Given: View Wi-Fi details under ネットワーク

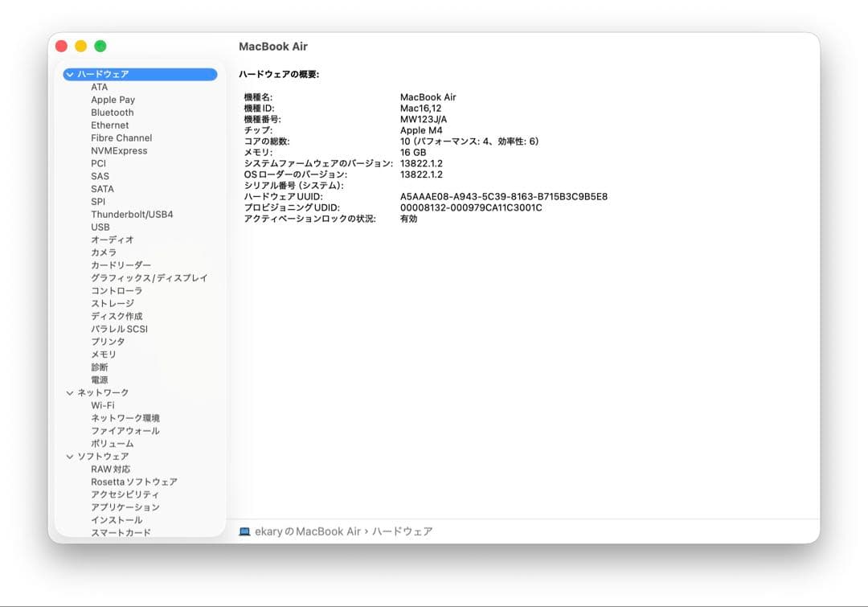Looking at the screenshot, I should tap(103, 404).
